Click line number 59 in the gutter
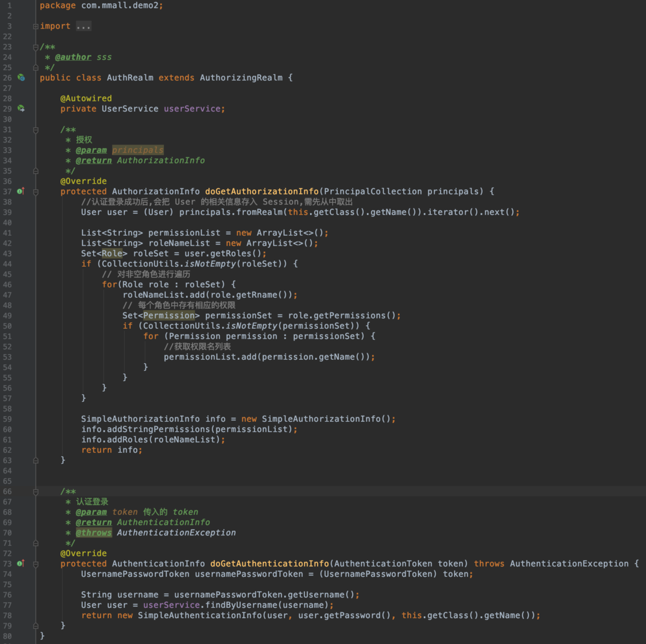The image size is (646, 644). tap(7, 419)
